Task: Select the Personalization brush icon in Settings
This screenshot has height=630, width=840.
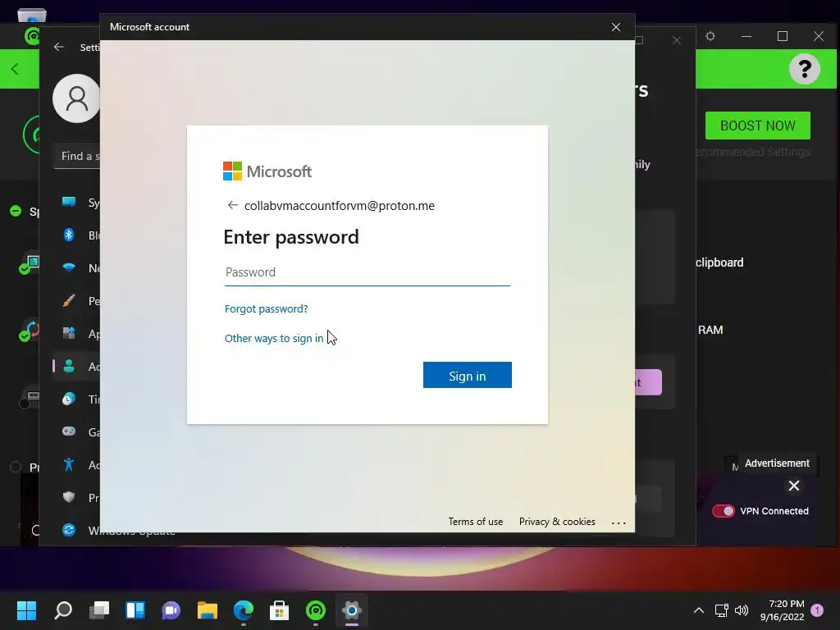Action: [69, 300]
